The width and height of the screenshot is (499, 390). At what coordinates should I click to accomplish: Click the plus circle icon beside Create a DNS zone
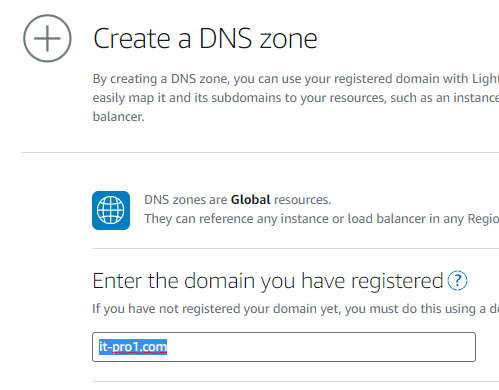click(47, 38)
